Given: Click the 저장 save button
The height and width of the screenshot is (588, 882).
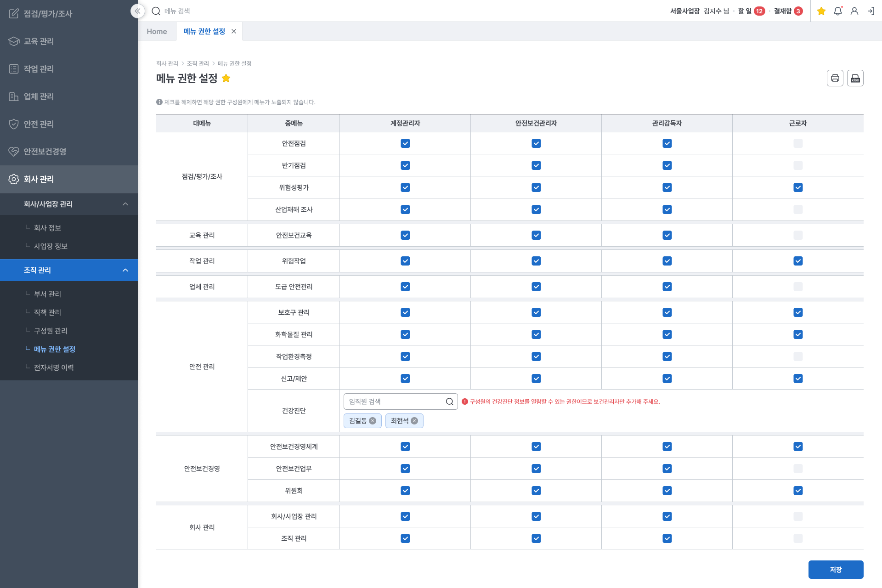Looking at the screenshot, I should (x=836, y=570).
